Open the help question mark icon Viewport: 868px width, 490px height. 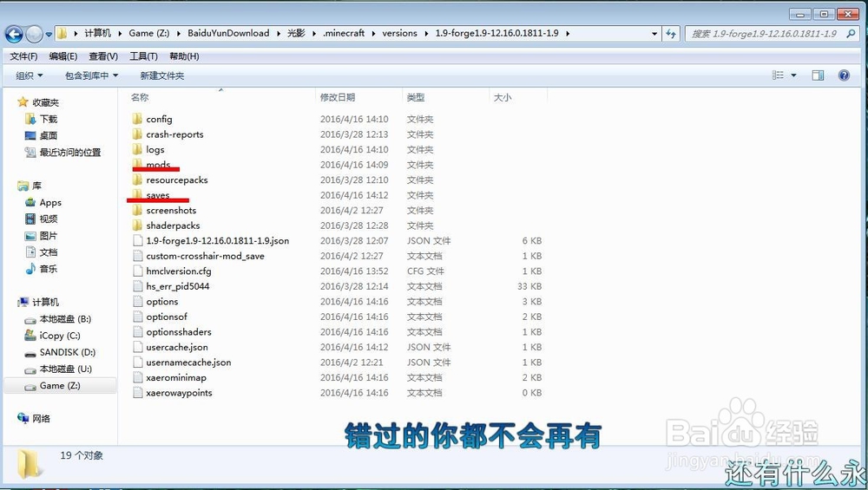pos(844,75)
